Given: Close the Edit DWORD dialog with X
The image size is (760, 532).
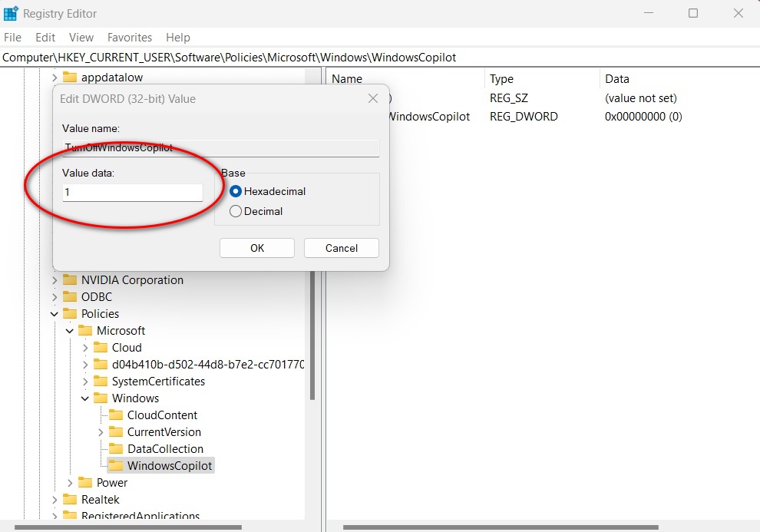Looking at the screenshot, I should point(373,99).
